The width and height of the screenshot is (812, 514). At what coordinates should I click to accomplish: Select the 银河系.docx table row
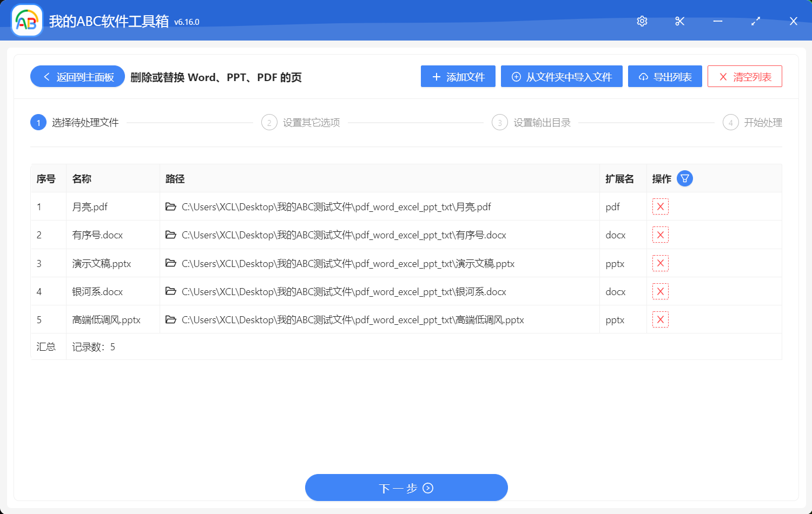pyautogui.click(x=325, y=291)
